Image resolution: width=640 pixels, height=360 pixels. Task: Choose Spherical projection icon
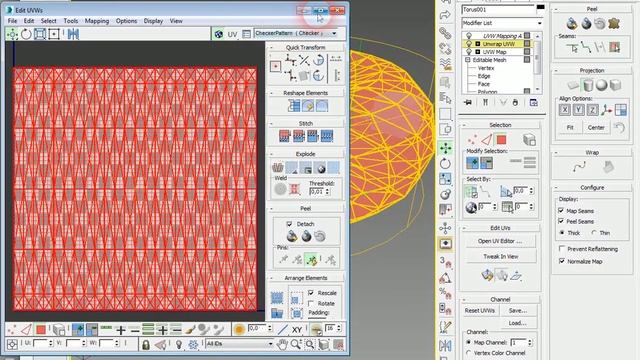602,85
